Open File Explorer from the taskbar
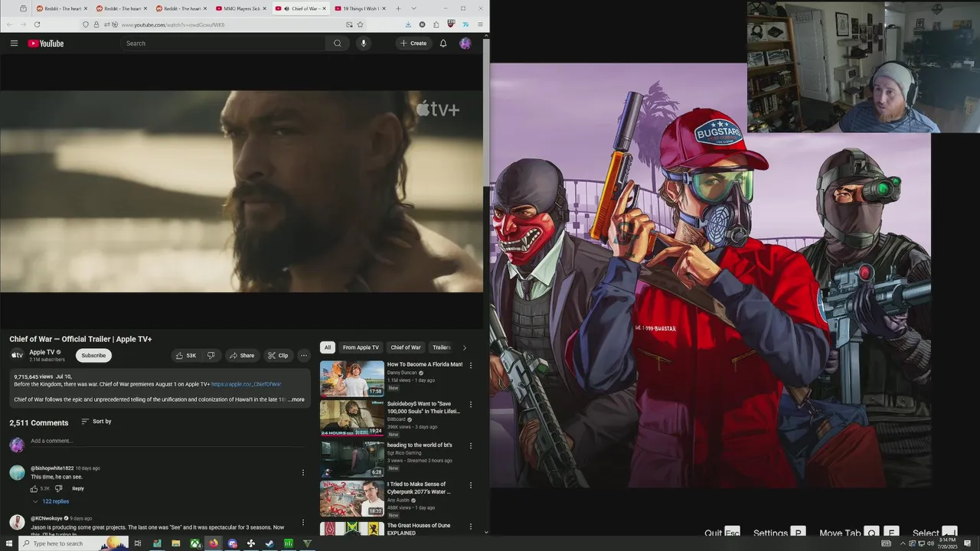Viewport: 980px width, 551px height. click(x=176, y=543)
